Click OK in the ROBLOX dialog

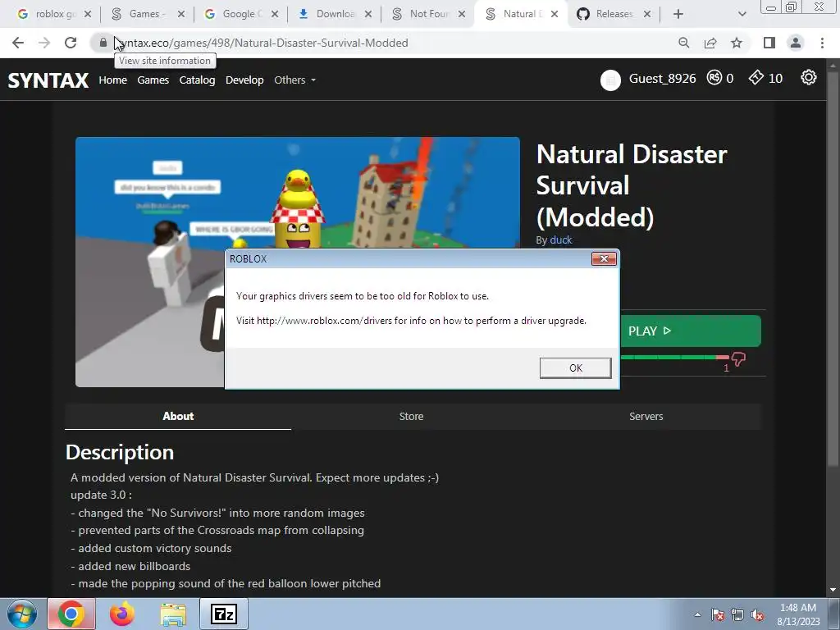pyautogui.click(x=575, y=368)
